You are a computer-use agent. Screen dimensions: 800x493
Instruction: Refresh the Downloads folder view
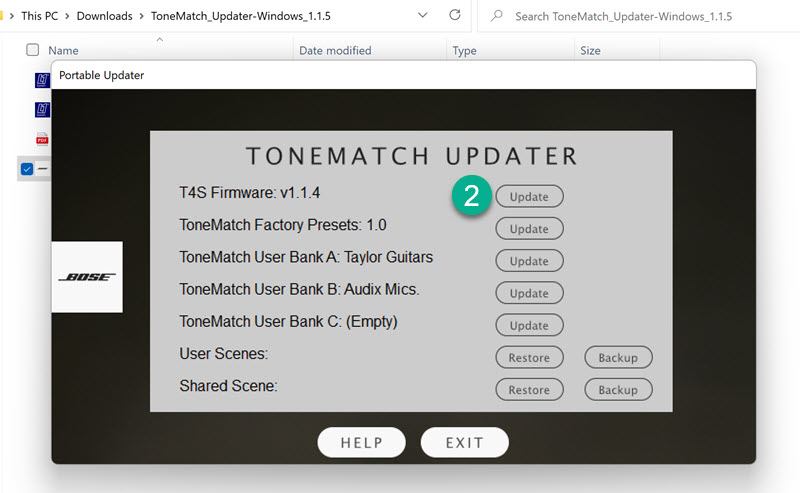tap(455, 16)
